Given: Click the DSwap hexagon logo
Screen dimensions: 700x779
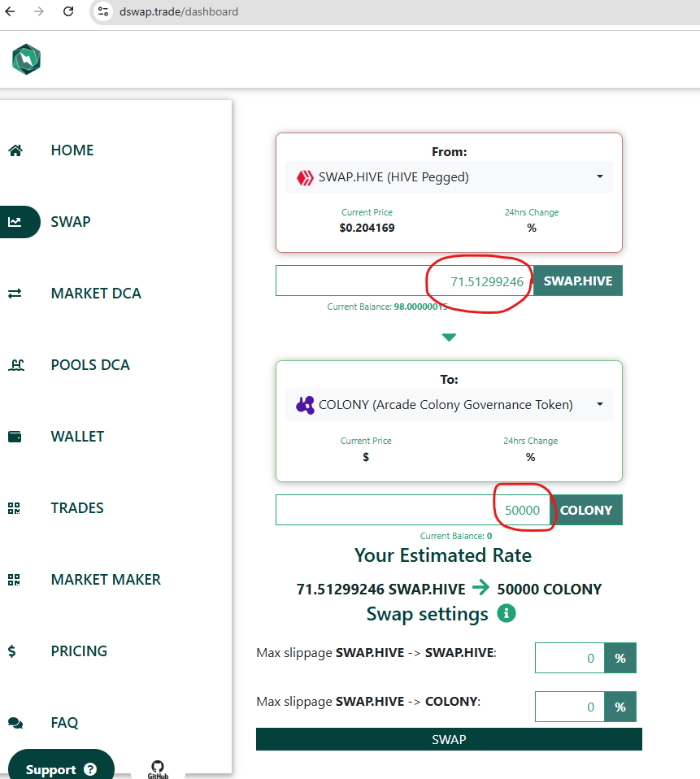Looking at the screenshot, I should [26, 59].
